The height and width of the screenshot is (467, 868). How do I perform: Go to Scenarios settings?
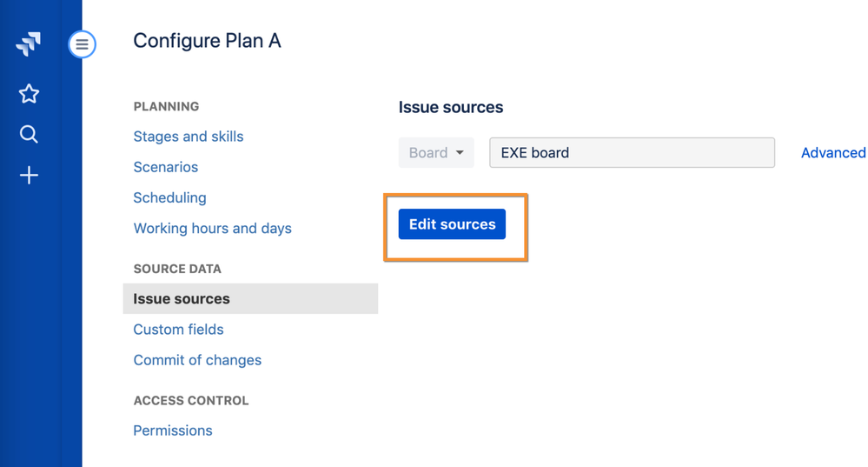coord(165,167)
